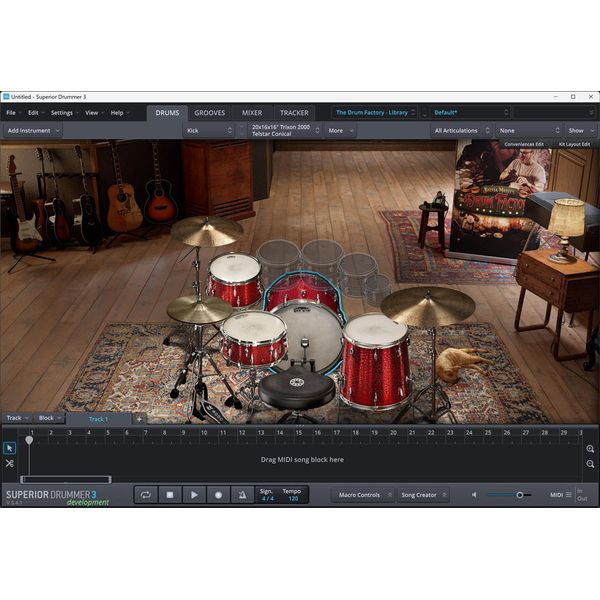The height and width of the screenshot is (600, 600).
Task: Click Conveniences Edit button
Action: tap(524, 144)
